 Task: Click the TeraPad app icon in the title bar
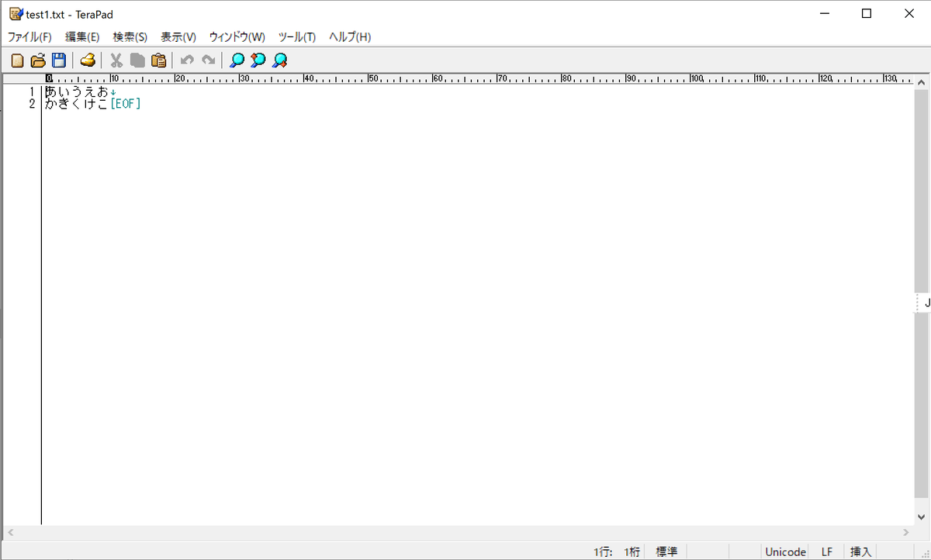tap(16, 14)
